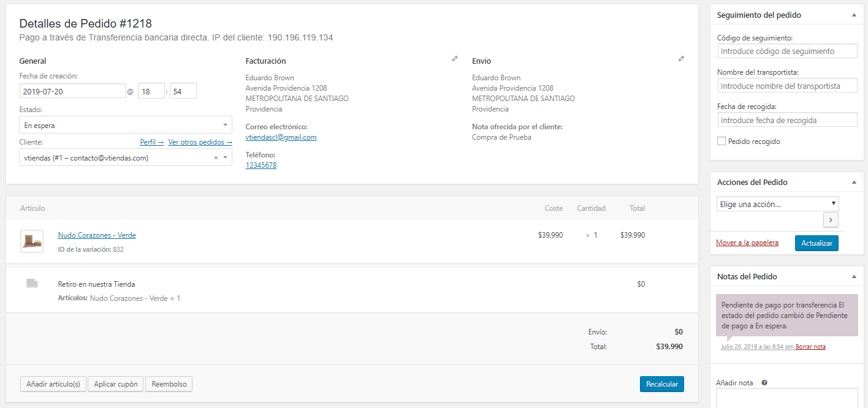Image resolution: width=868 pixels, height=408 pixels.
Task: Click the help icon beside Añadir nota
Action: coord(764,383)
